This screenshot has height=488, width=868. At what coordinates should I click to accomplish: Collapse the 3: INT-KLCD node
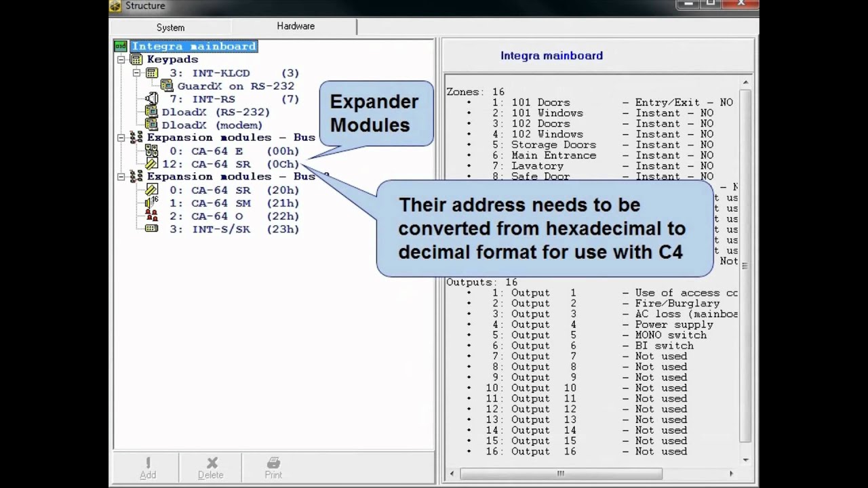pos(136,73)
